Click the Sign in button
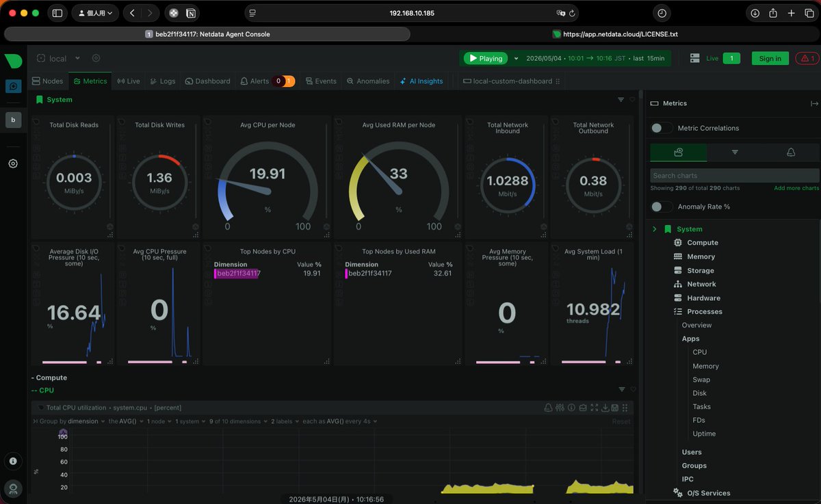 (770, 58)
